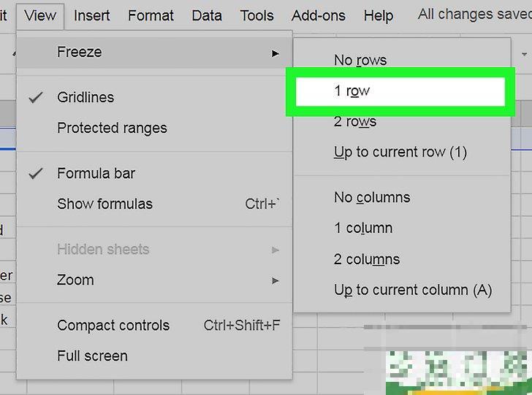Freeze 1 column
Image resolution: width=532 pixels, height=395 pixels.
tap(363, 228)
